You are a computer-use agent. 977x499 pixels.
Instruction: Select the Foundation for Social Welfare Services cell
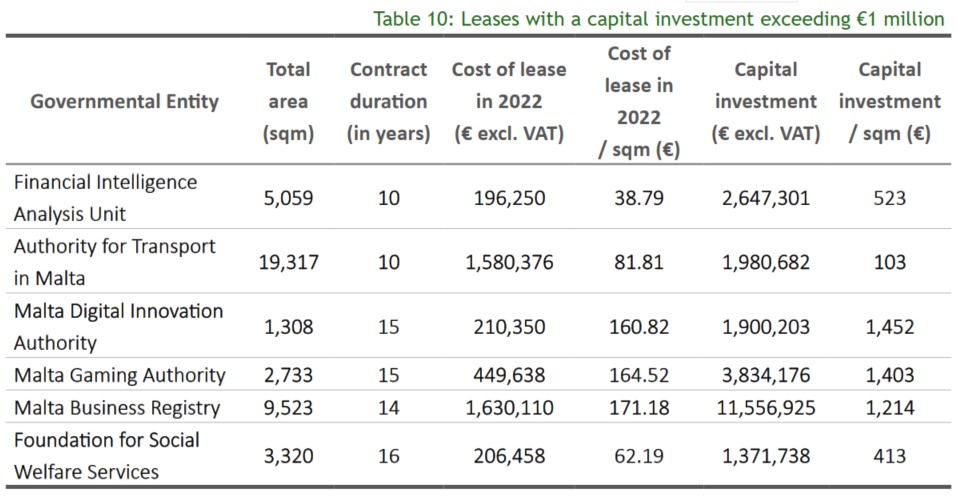pos(106,456)
